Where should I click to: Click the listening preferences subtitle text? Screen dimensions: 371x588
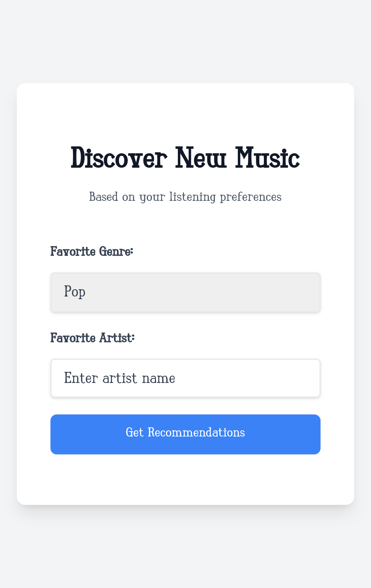pyautogui.click(x=185, y=197)
